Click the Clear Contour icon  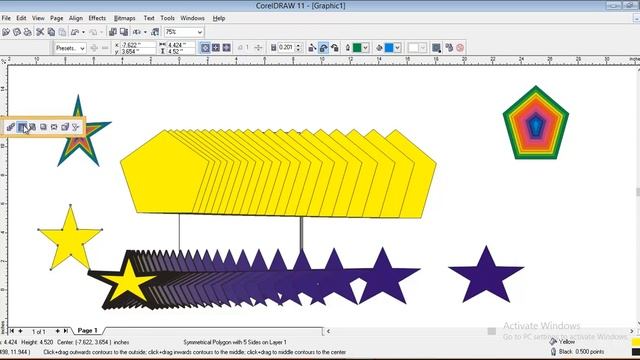point(460,48)
